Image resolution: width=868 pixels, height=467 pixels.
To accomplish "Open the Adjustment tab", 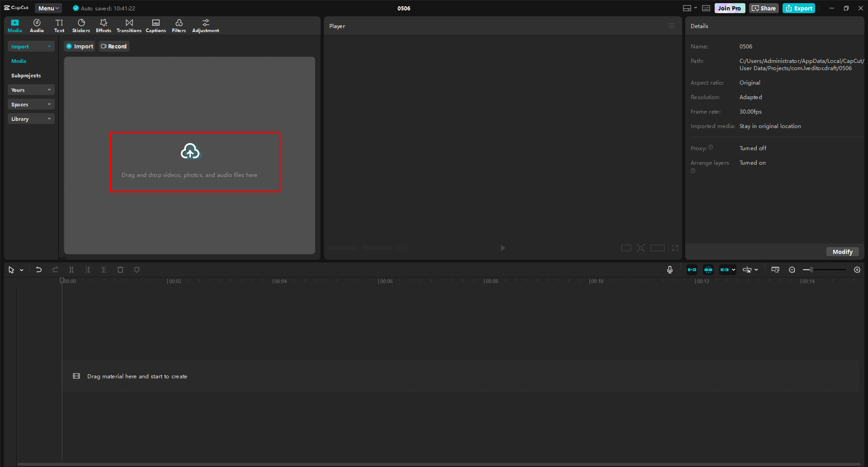I will coord(205,26).
